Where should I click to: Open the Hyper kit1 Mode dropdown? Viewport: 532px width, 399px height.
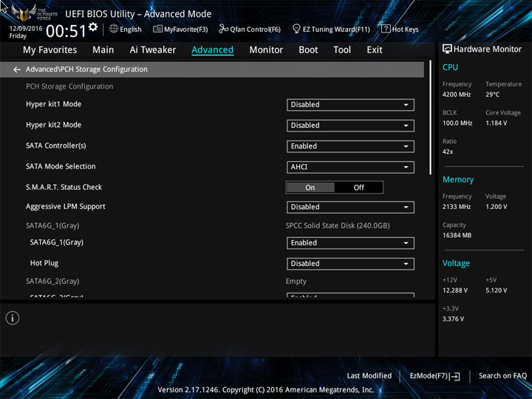pyautogui.click(x=350, y=105)
